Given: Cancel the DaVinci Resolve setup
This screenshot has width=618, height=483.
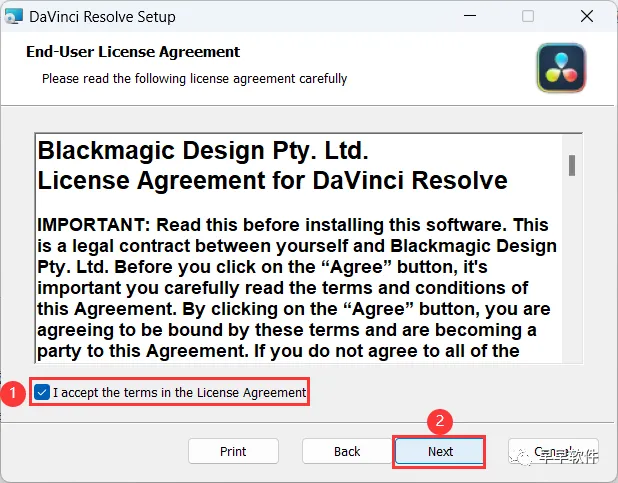Looking at the screenshot, I should [553, 451].
